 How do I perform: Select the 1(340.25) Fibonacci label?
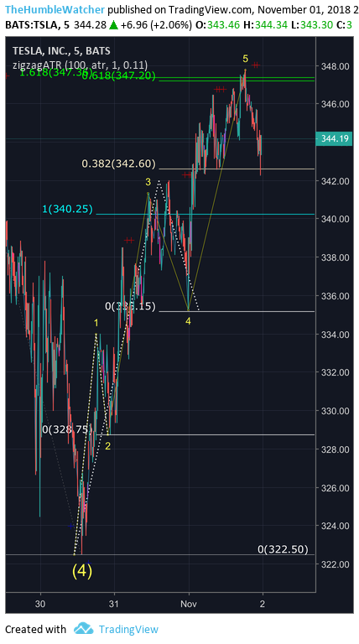tap(67, 210)
